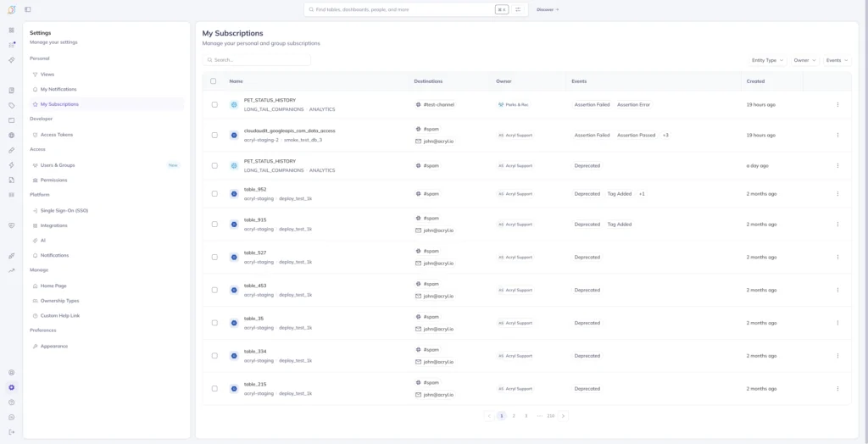Go to page 2 in pagination
The height and width of the screenshot is (444, 868).
tap(514, 416)
